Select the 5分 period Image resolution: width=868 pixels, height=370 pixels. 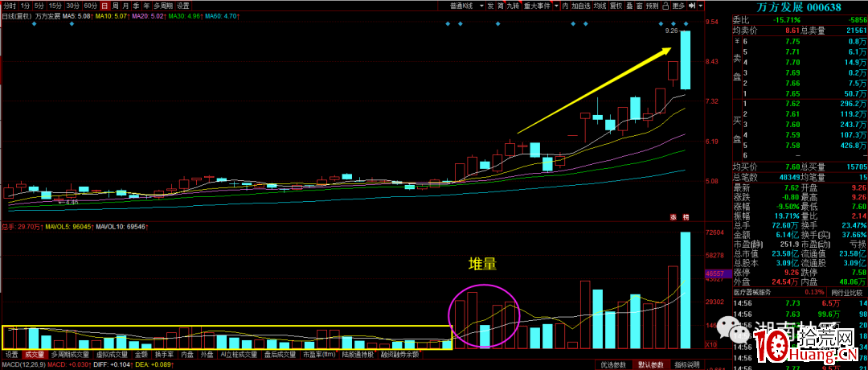(x=39, y=6)
